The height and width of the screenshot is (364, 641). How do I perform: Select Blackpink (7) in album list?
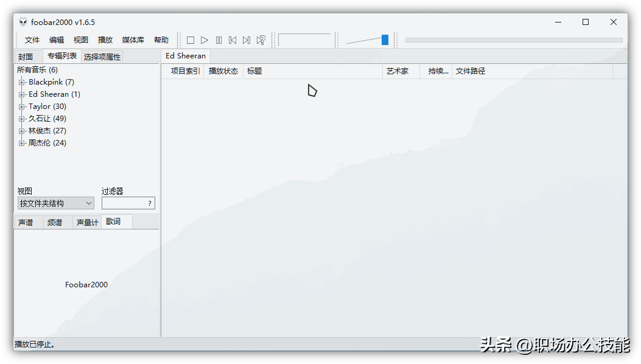52,82
